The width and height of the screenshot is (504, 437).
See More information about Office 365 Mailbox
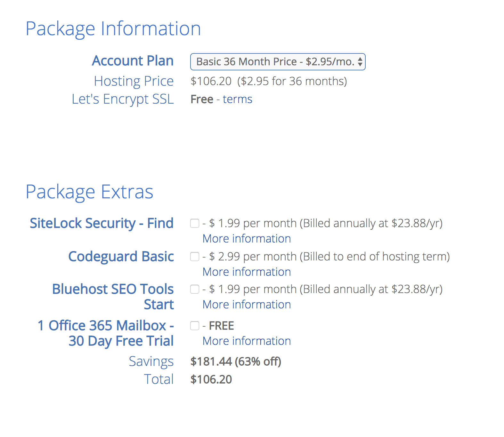click(246, 341)
